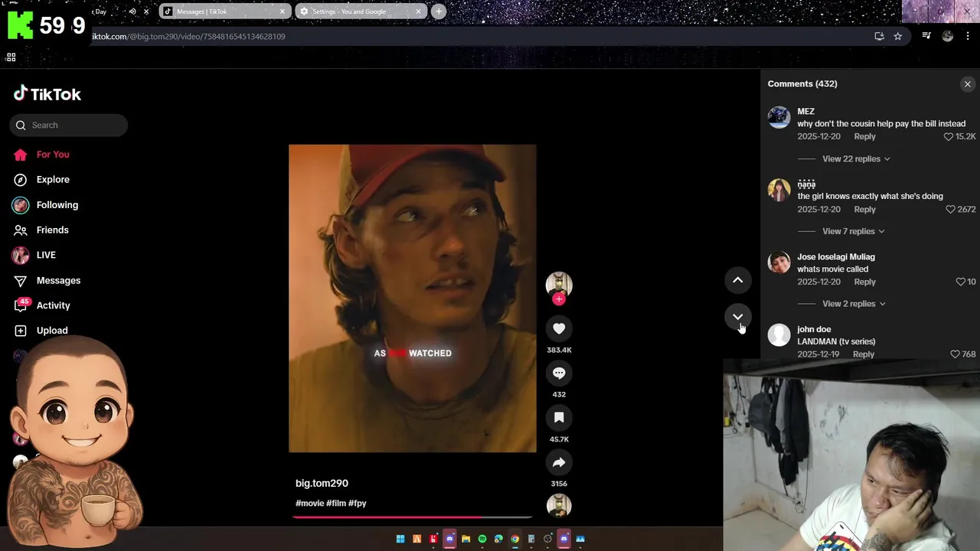
Task: Bookmark the video to favorites
Action: [559, 417]
